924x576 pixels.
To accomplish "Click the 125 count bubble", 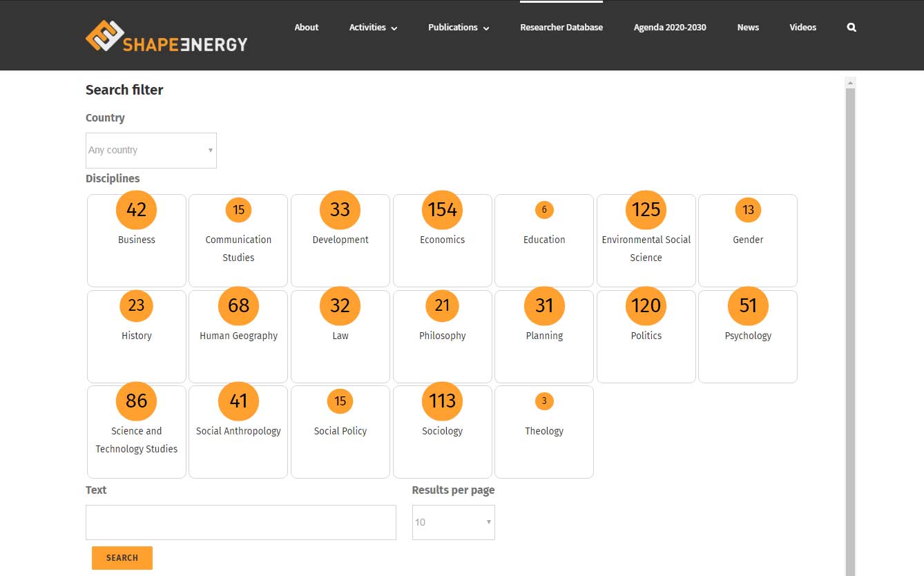I will tap(646, 210).
